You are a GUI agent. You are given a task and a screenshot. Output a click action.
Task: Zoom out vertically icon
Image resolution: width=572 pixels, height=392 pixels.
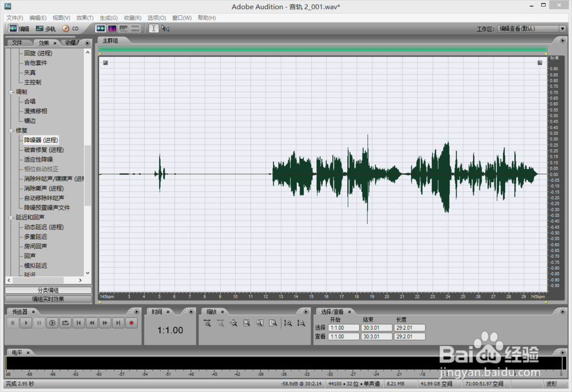click(x=301, y=323)
